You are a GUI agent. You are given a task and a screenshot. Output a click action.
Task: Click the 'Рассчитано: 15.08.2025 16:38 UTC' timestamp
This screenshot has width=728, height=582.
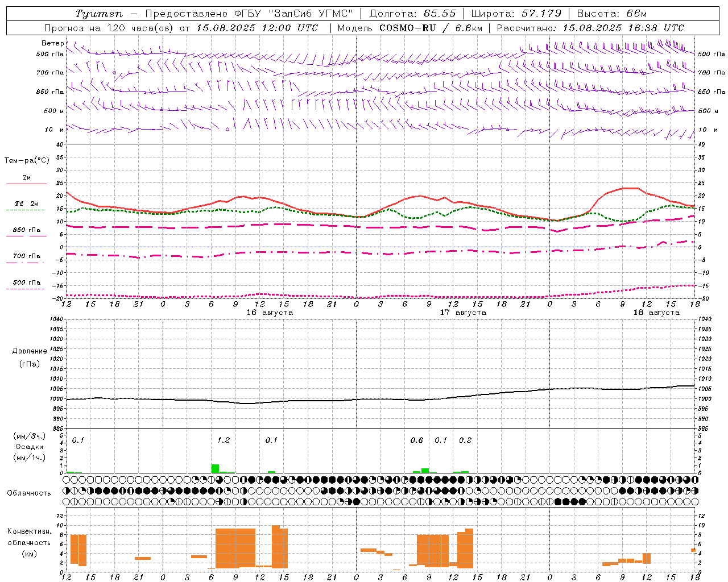click(x=590, y=28)
